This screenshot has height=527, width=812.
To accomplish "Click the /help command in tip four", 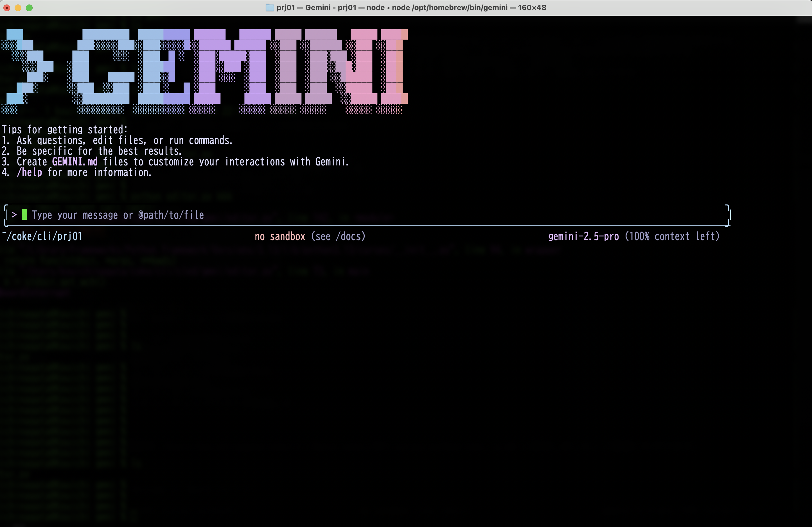I will coord(29,172).
